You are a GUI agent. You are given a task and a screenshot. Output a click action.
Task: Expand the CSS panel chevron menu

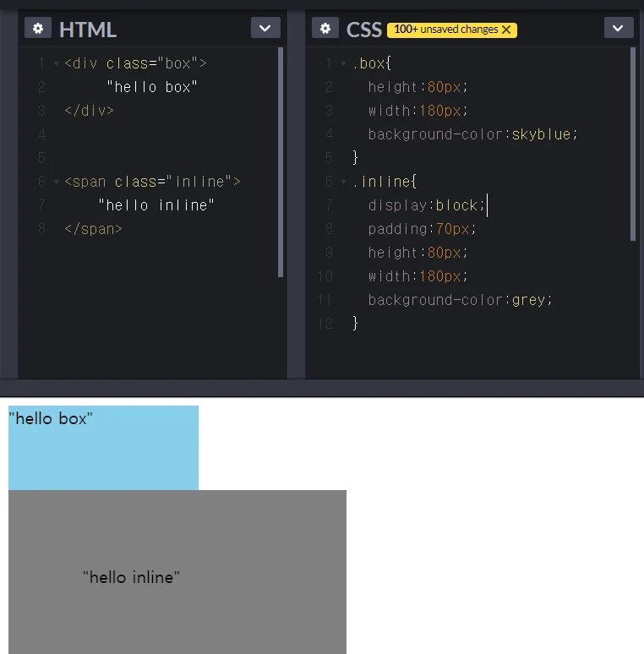coord(619,29)
